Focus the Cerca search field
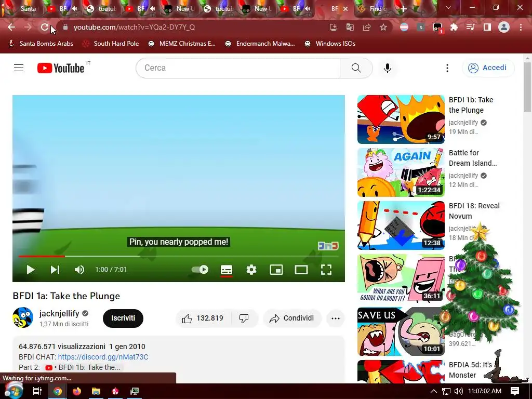The height and width of the screenshot is (399, 532). [238, 68]
